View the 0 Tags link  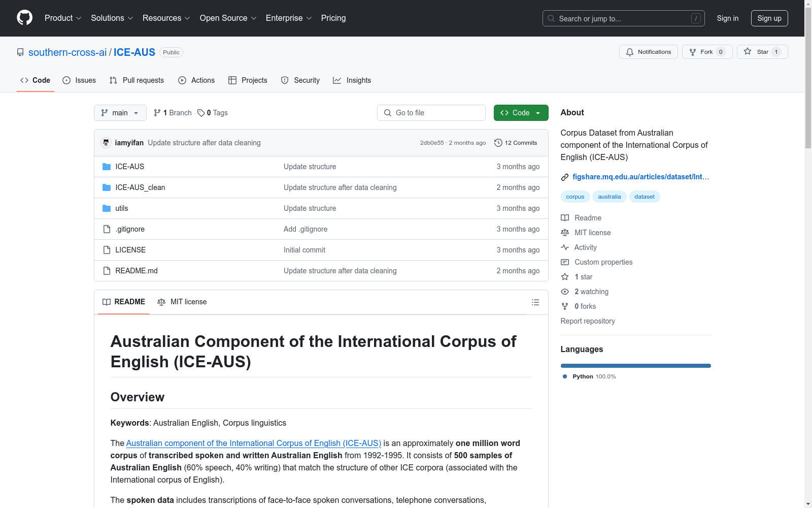coord(213,113)
